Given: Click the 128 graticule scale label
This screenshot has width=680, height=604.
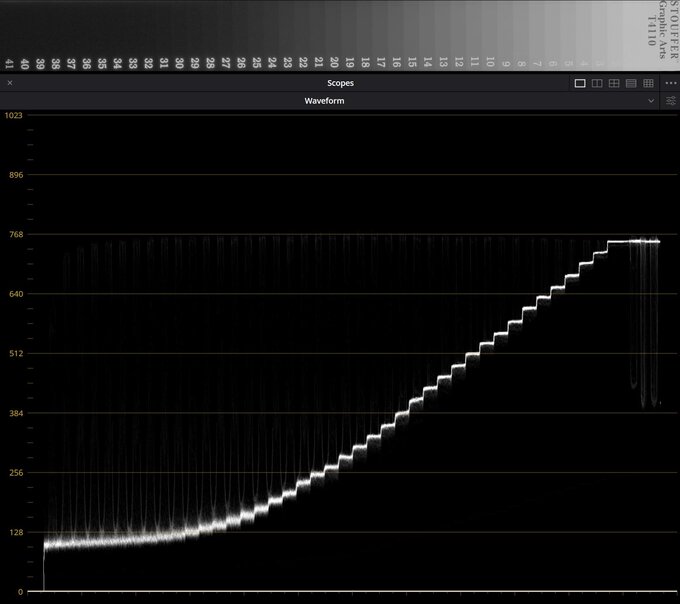Looking at the screenshot, I should [16, 532].
